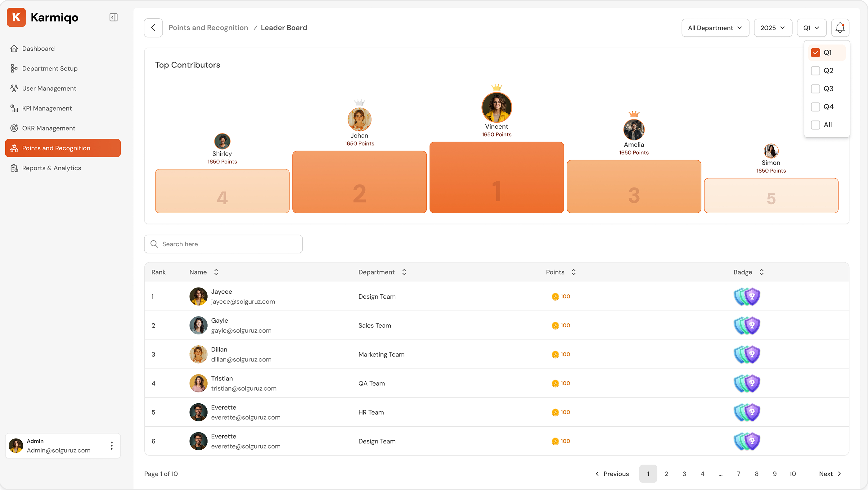The image size is (868, 490).
Task: Sort table by Points column
Action: (x=573, y=272)
